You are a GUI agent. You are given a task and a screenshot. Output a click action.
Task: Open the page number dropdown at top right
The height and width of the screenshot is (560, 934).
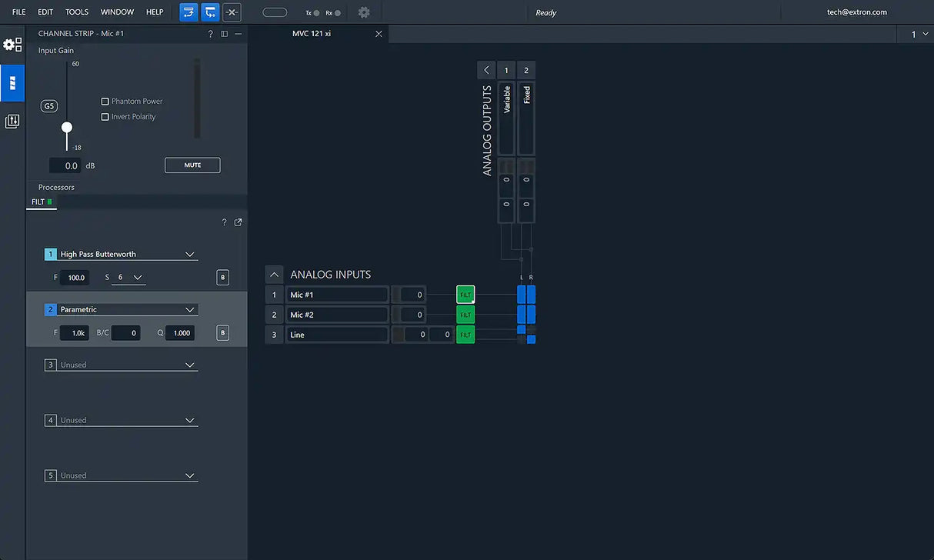click(x=920, y=34)
